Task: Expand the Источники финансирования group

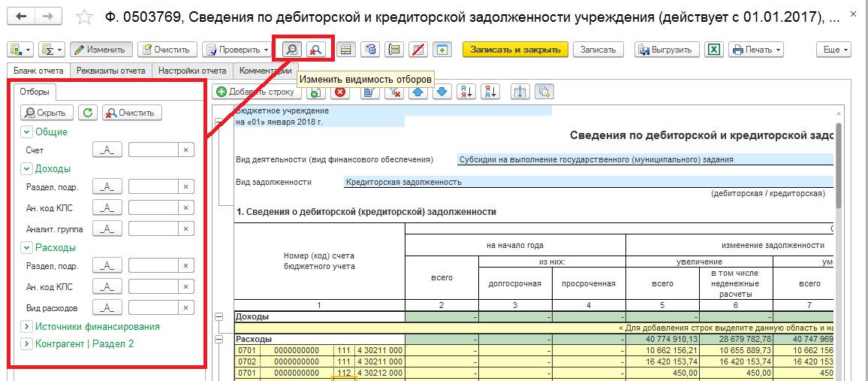Action: click(26, 326)
